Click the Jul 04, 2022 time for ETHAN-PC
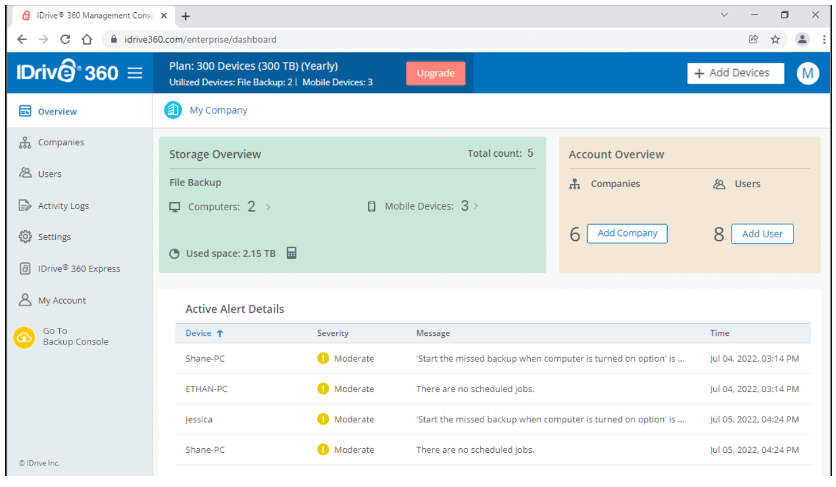 click(x=754, y=389)
